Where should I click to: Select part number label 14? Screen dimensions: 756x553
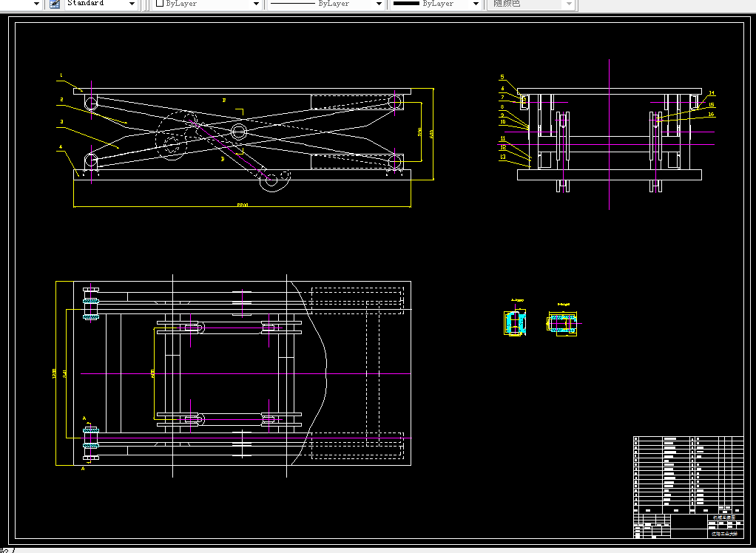[x=712, y=93]
